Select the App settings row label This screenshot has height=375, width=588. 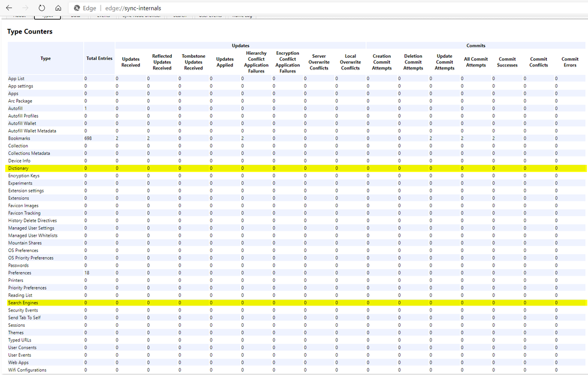[21, 86]
